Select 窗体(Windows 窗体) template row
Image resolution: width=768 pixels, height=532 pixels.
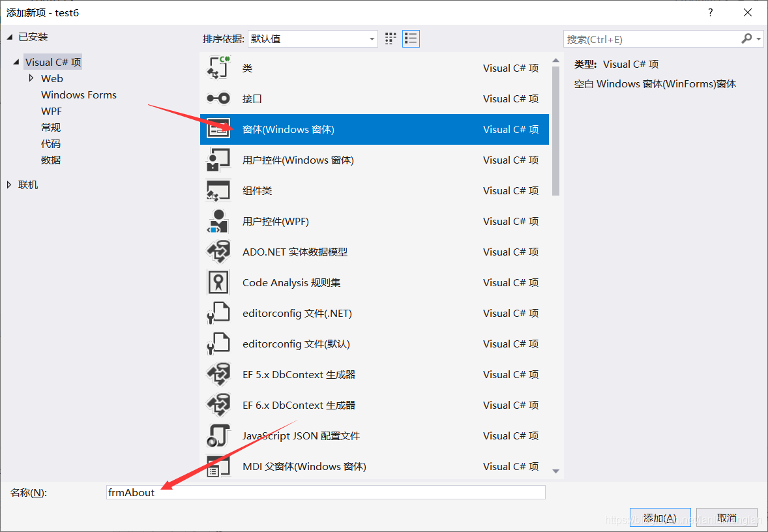[x=374, y=129]
